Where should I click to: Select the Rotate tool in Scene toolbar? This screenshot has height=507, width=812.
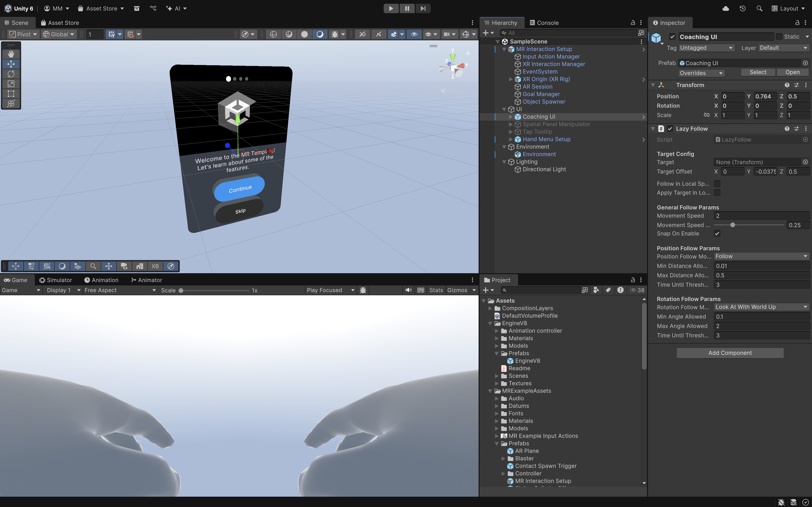click(11, 74)
